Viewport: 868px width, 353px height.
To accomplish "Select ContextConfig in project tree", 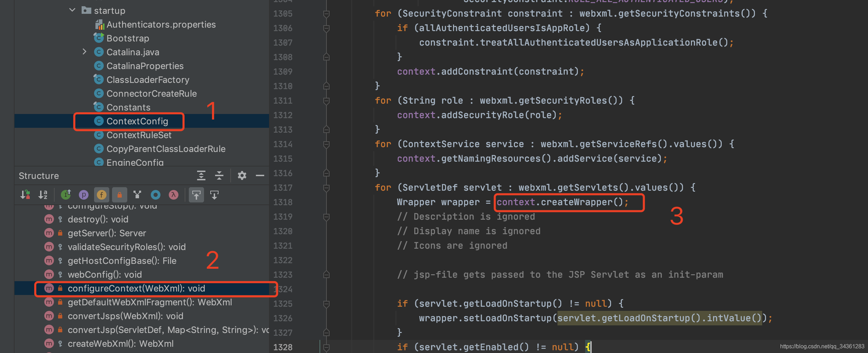I will click(137, 121).
